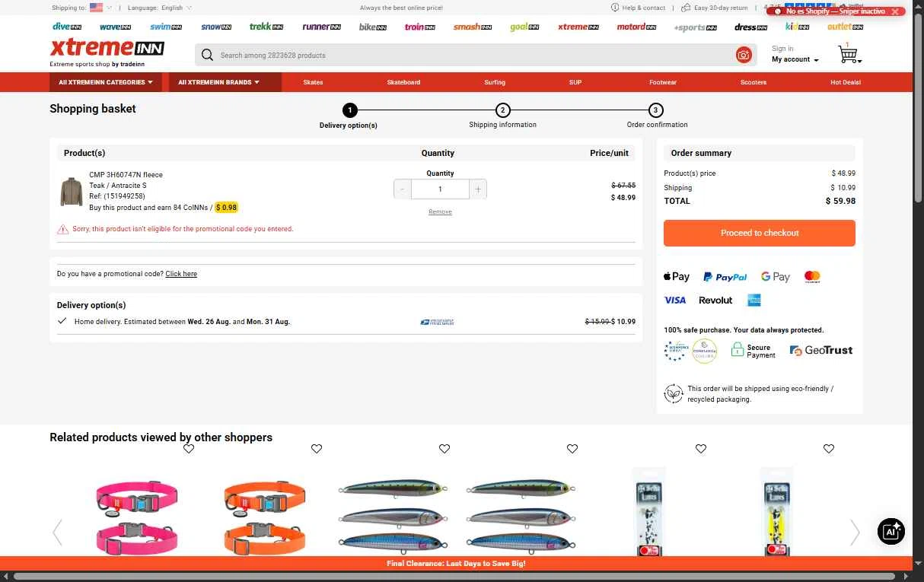Click Proceed to checkout button
This screenshot has width=924, height=582.
coord(760,233)
